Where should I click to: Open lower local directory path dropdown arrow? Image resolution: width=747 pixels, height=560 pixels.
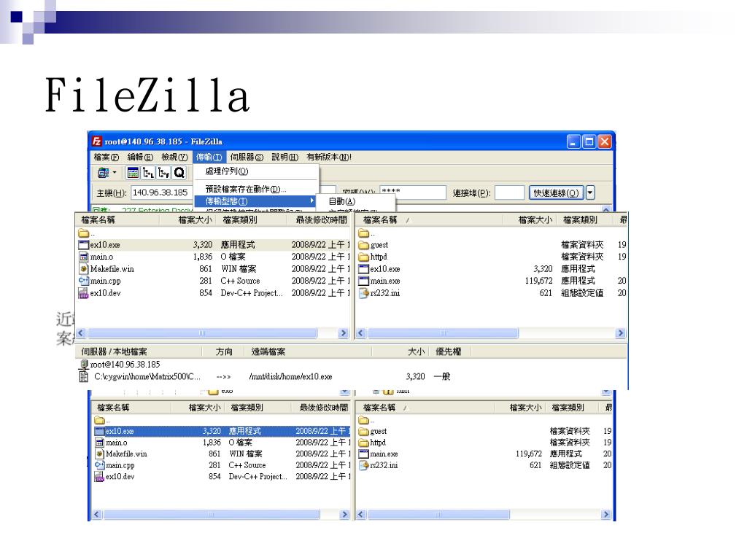point(345,392)
